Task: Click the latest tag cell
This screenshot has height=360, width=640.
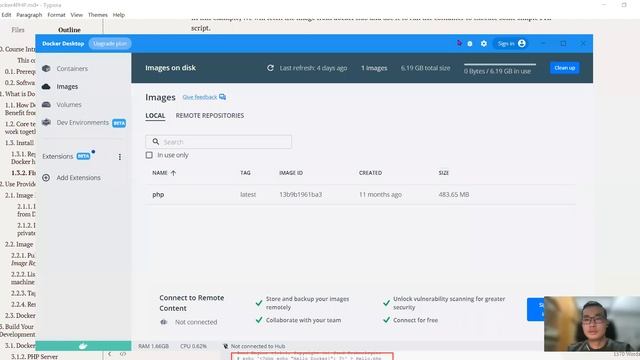Action: coord(248,195)
